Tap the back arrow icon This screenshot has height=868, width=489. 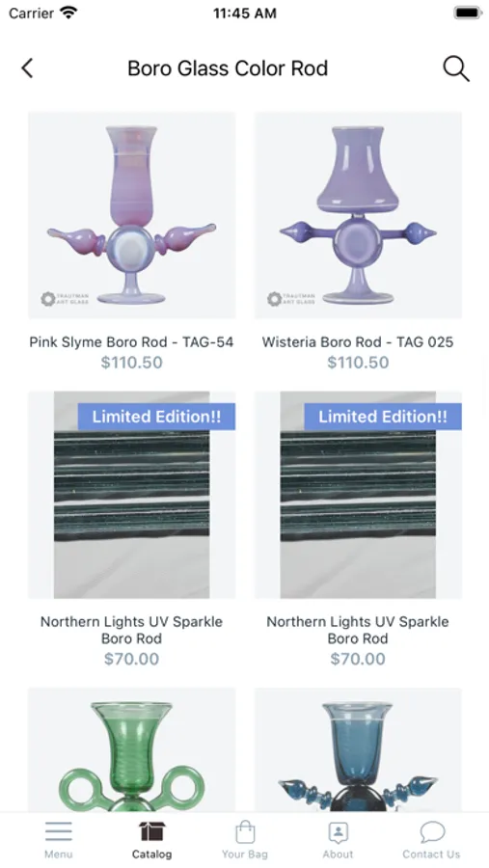[27, 68]
